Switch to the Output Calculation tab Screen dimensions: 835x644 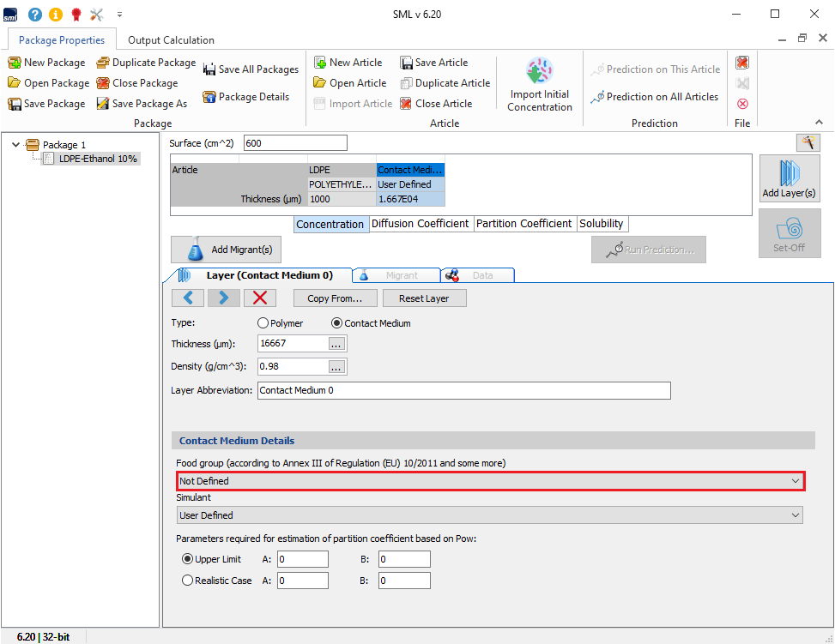click(x=171, y=40)
